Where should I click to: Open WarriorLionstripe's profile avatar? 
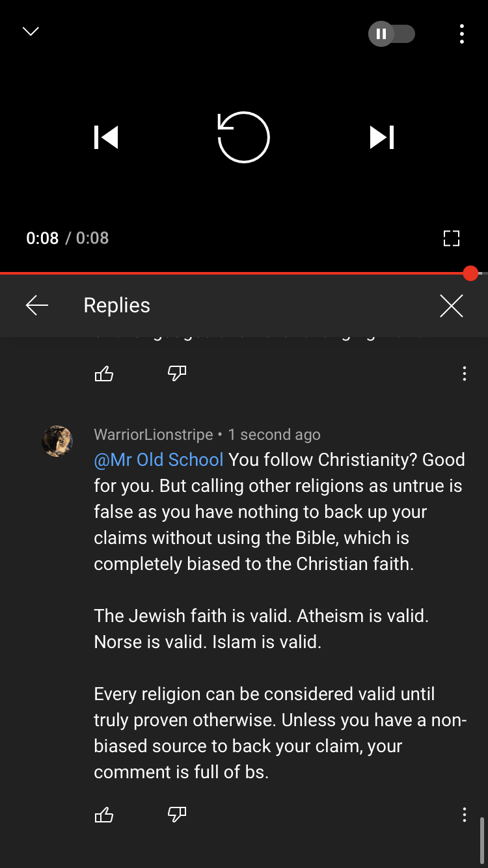(57, 441)
